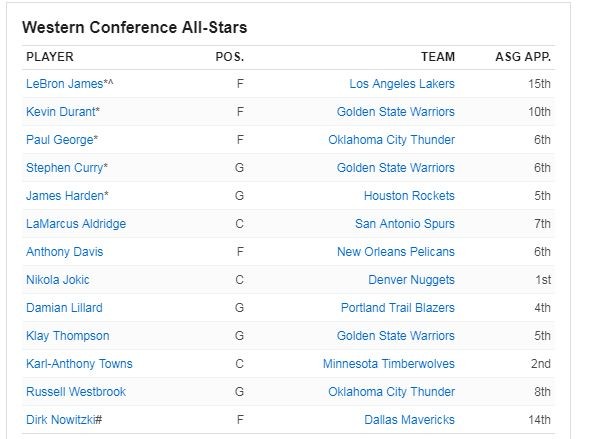Select Stephen Curry link
This screenshot has height=439, width=601.
point(65,168)
